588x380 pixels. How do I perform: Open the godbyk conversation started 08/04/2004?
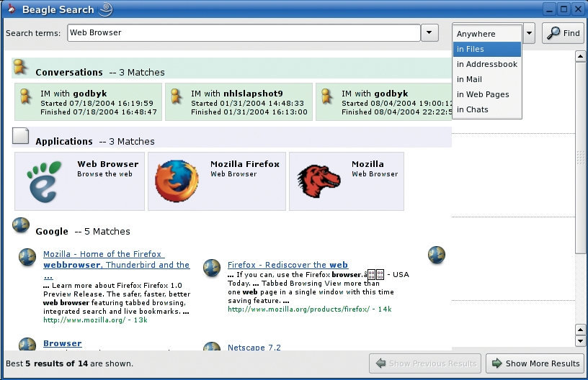coord(384,101)
